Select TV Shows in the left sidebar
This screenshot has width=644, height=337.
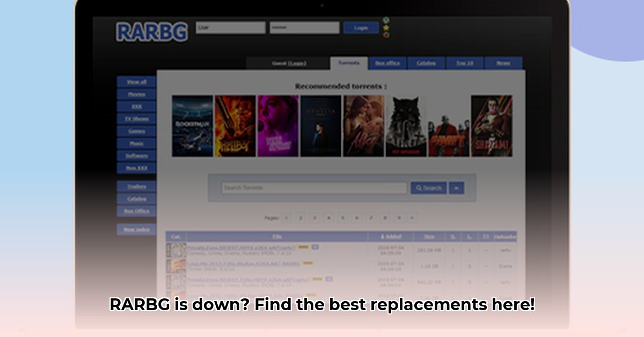[x=137, y=119]
